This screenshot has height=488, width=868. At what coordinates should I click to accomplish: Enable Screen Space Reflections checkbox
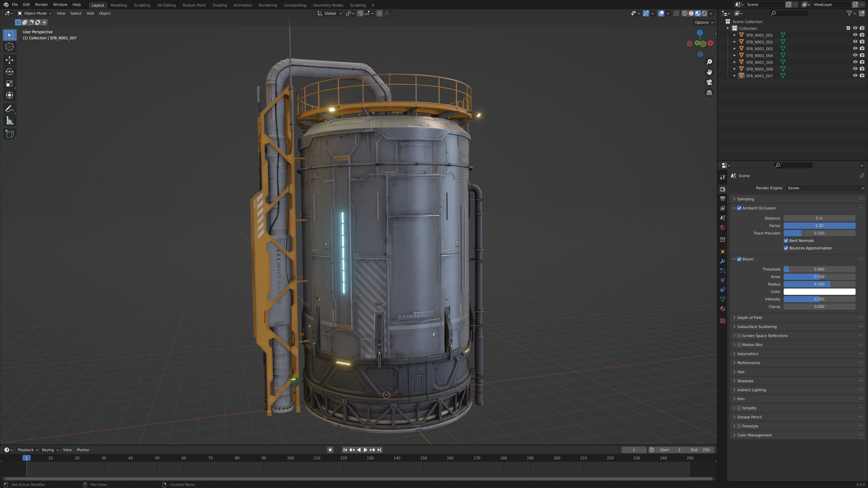pos(739,336)
